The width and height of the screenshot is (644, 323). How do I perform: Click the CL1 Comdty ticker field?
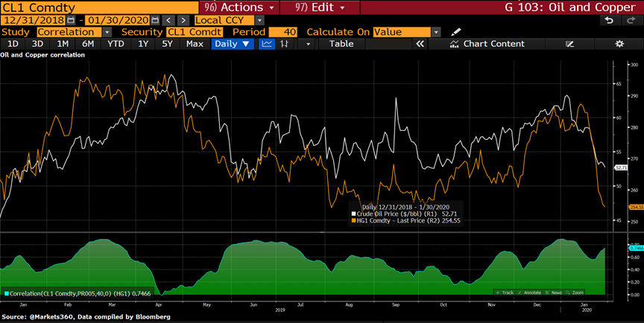pos(100,7)
